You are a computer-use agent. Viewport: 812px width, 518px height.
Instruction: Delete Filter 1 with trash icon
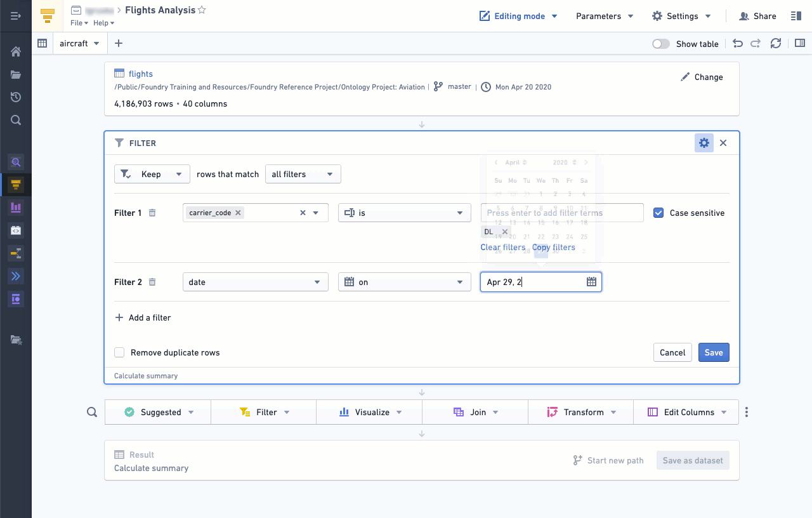pos(152,213)
